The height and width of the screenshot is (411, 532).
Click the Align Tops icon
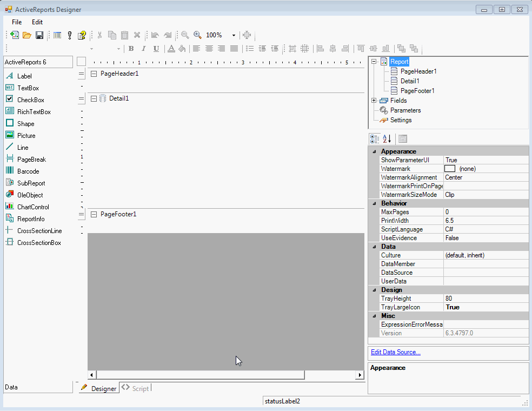361,49
